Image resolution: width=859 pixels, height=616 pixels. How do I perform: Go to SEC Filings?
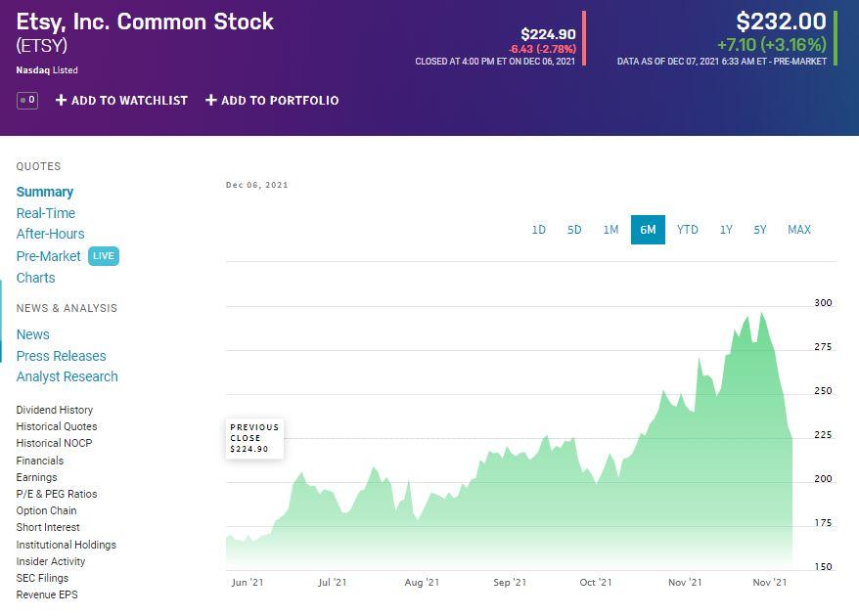click(43, 578)
